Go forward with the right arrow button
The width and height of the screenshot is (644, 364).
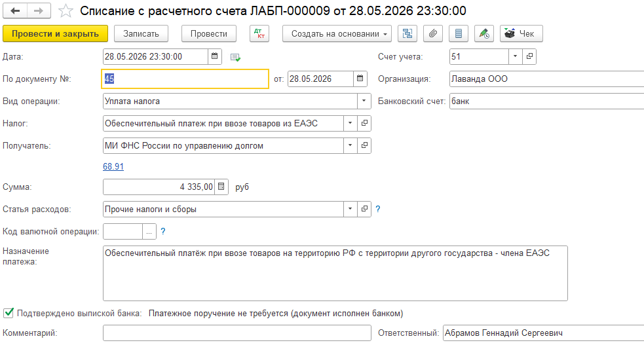(39, 10)
